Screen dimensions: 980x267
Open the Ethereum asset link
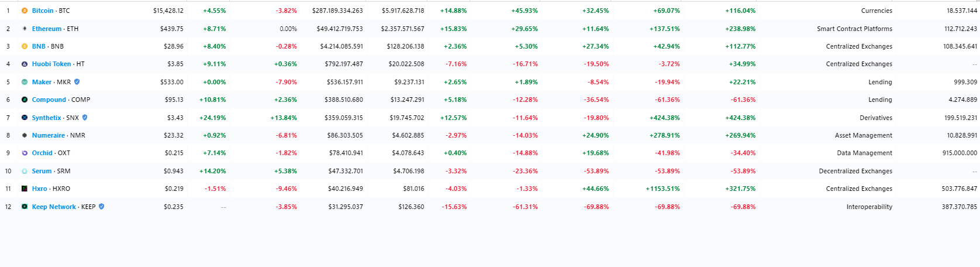47,29
